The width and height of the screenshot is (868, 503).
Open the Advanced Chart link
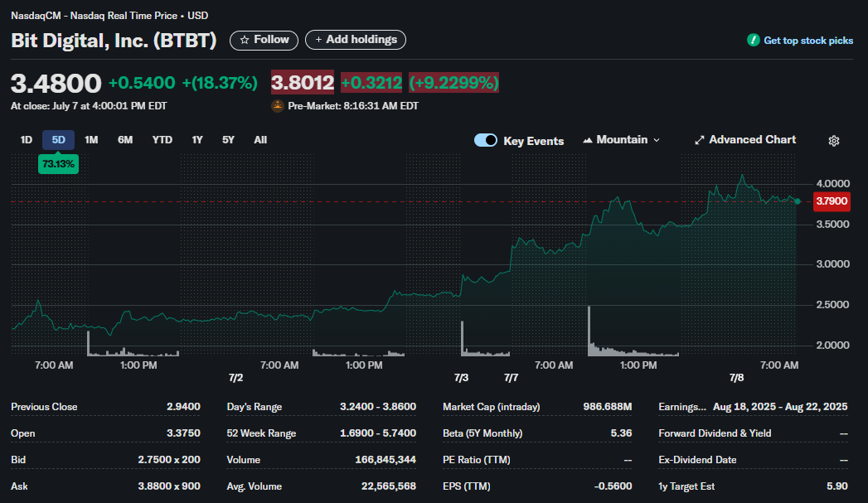coord(745,140)
